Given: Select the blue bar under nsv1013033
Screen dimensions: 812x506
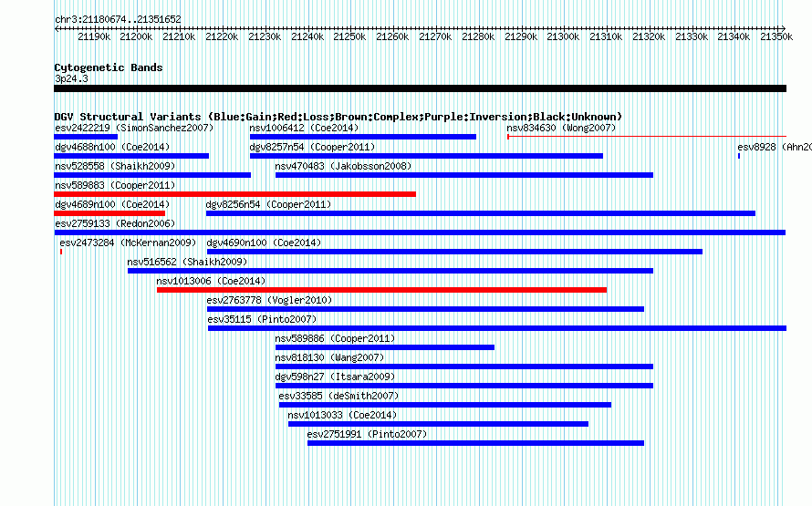Looking at the screenshot, I should (438, 424).
